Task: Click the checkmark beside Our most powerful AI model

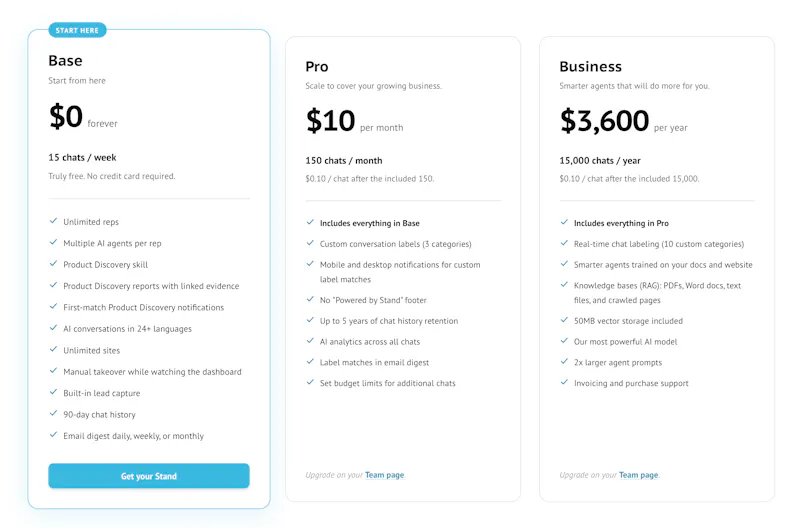Action: point(564,341)
